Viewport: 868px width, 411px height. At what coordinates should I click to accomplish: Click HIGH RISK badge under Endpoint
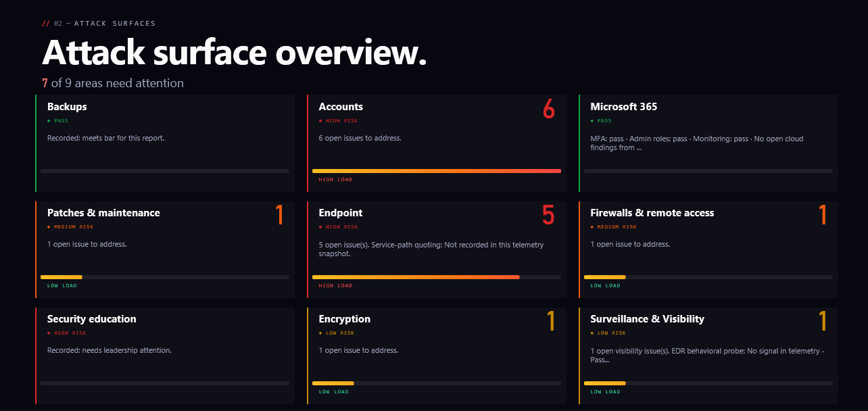point(339,227)
